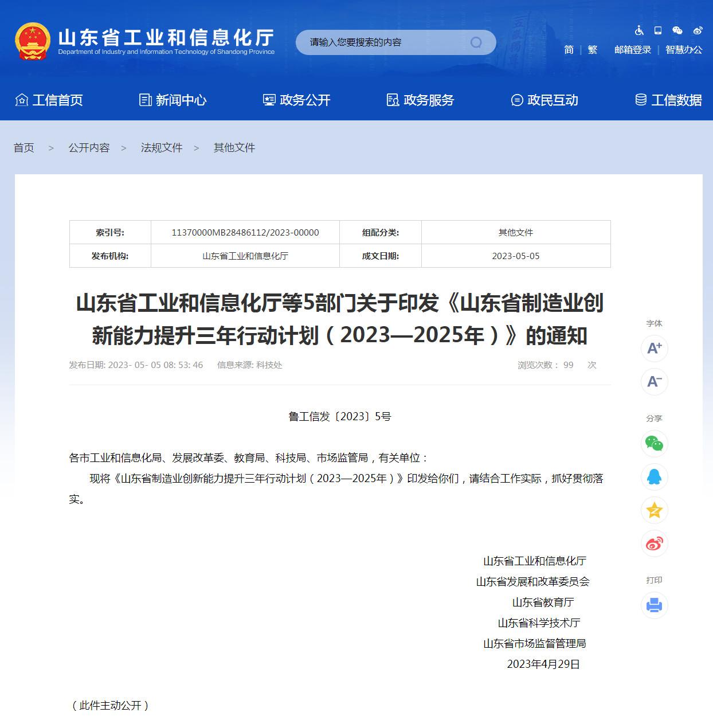This screenshot has width=713, height=728.
Task: Open 智慧办公 link
Action: point(683,50)
